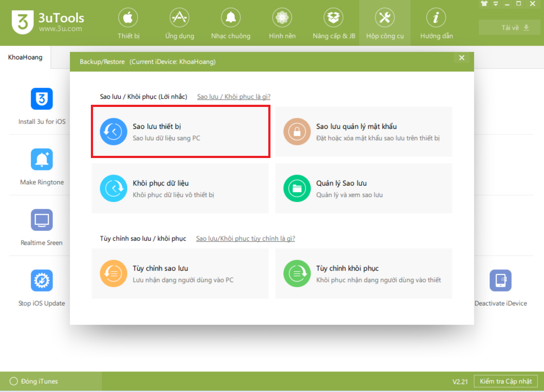Switch to the Thiết bị tab
544x392 pixels.
coord(128,24)
